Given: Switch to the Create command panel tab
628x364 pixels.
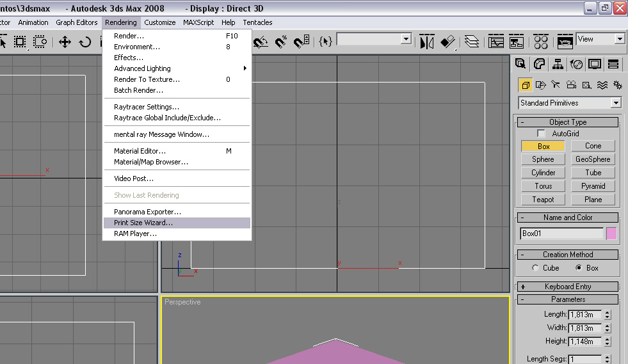Looking at the screenshot, I should [520, 64].
